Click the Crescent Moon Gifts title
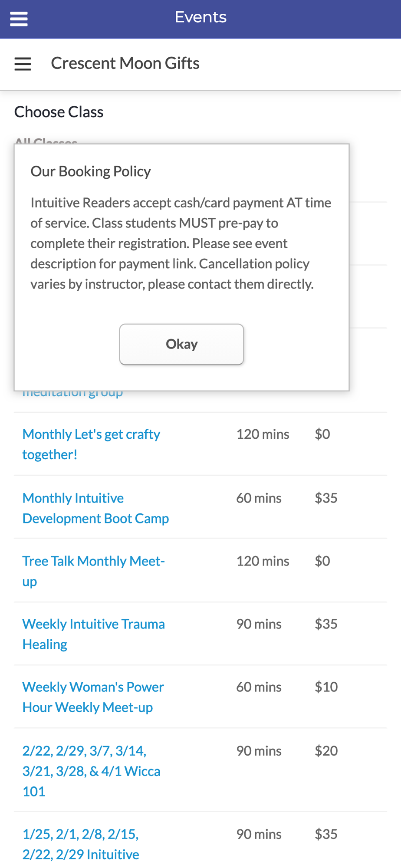 pyautogui.click(x=125, y=63)
